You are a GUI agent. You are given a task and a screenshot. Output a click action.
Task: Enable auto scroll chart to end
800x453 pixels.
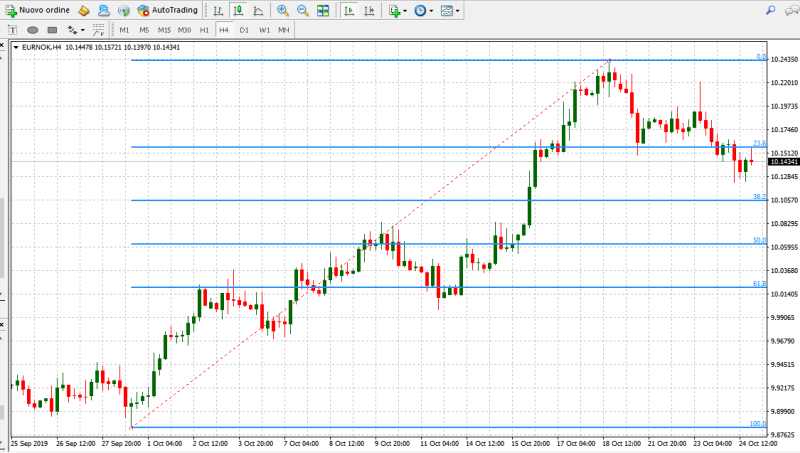349,10
